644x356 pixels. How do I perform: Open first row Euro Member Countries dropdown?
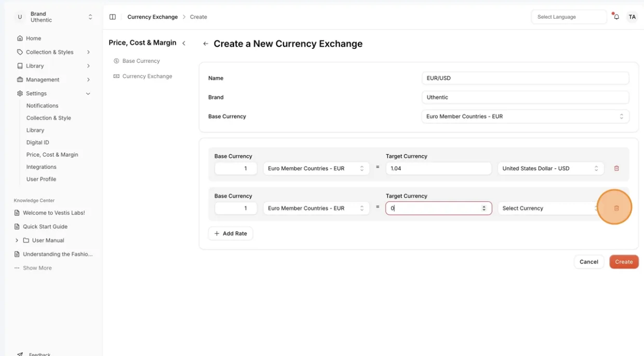pyautogui.click(x=316, y=169)
